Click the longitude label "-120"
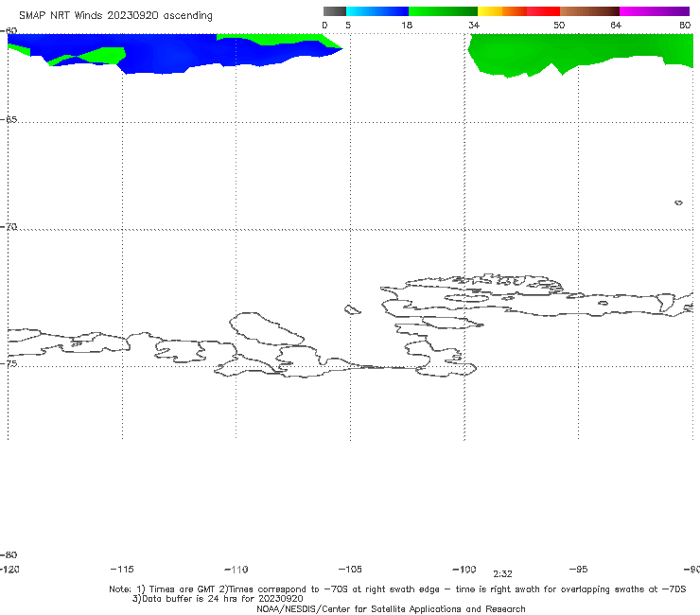Image resolution: width=700 pixels, height=615 pixels. [9, 569]
